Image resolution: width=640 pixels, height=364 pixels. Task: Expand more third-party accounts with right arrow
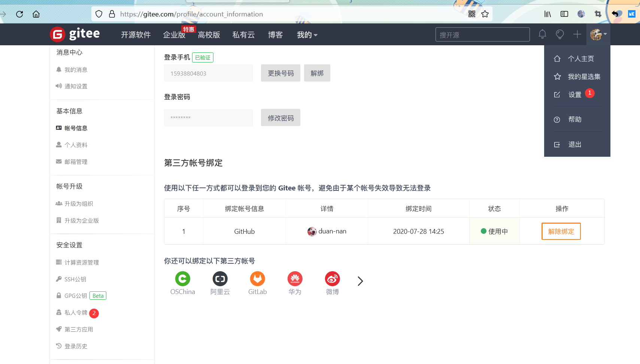pyautogui.click(x=360, y=281)
